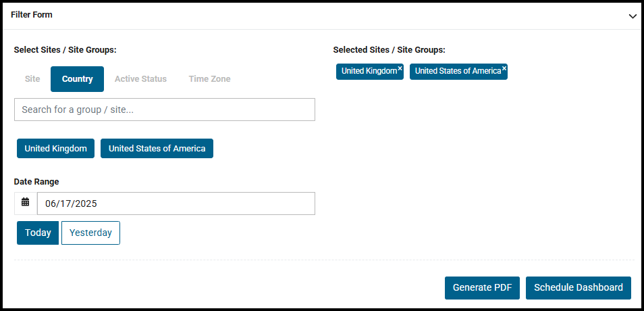Click the Date Range label
Image resolution: width=644 pixels, height=311 pixels.
pyautogui.click(x=36, y=182)
